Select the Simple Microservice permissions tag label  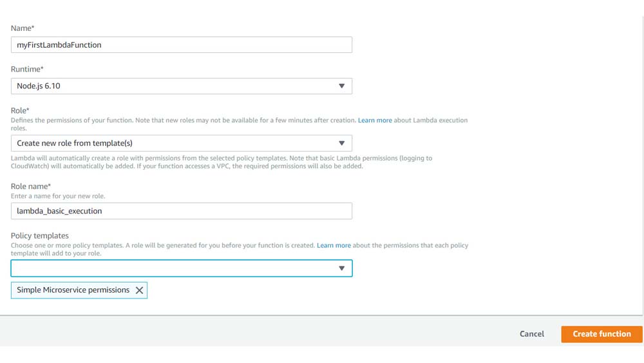pyautogui.click(x=73, y=290)
